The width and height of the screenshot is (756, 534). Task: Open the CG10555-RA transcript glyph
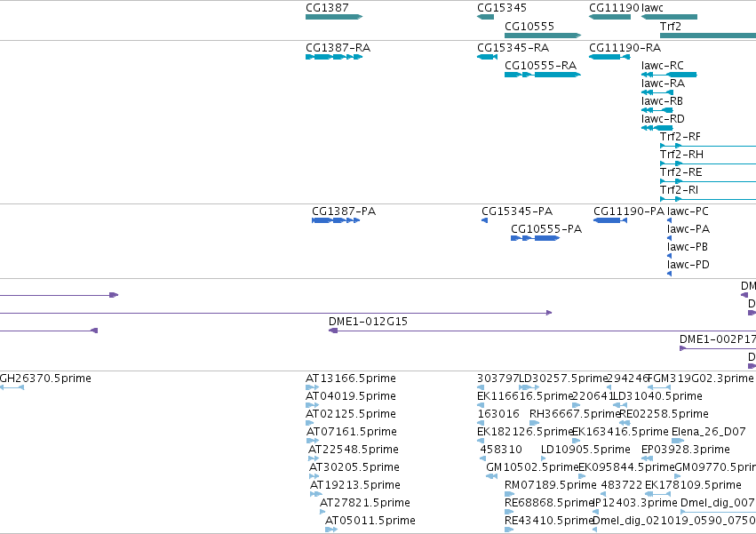(x=543, y=75)
